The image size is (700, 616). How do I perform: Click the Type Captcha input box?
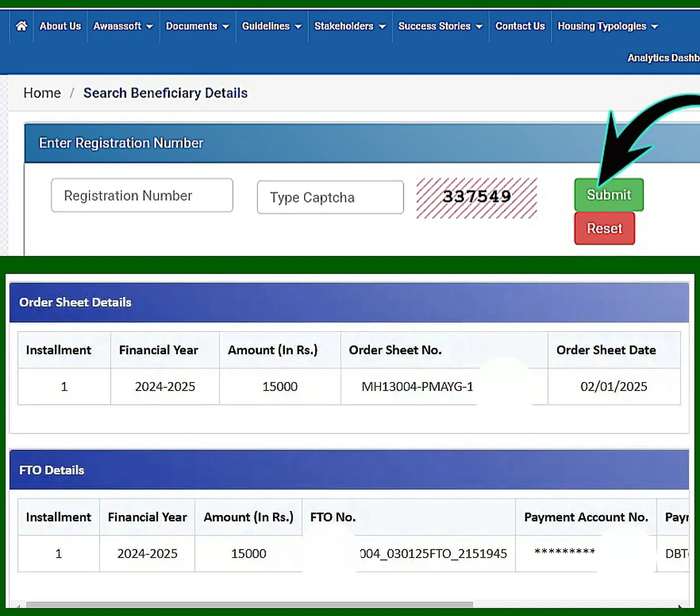330,197
